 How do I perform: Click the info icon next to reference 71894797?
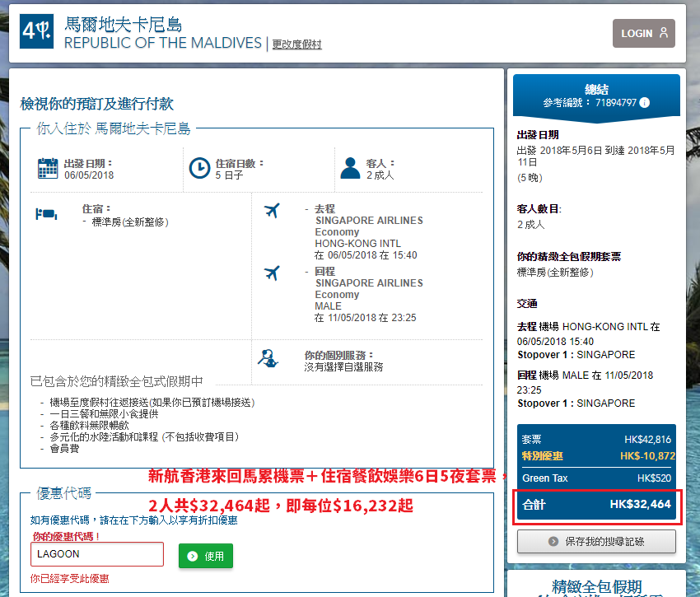[644, 103]
